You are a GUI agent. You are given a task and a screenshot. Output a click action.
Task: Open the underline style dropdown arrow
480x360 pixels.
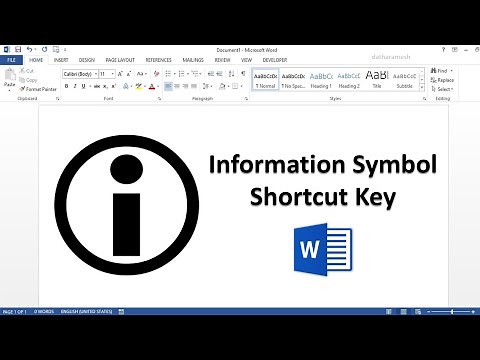coord(90,86)
